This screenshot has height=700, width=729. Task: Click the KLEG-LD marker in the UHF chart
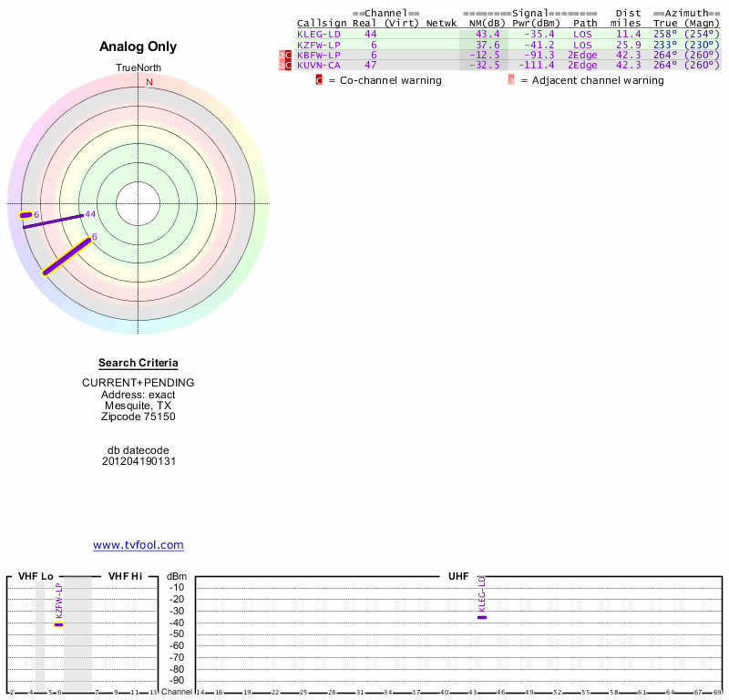[482, 618]
